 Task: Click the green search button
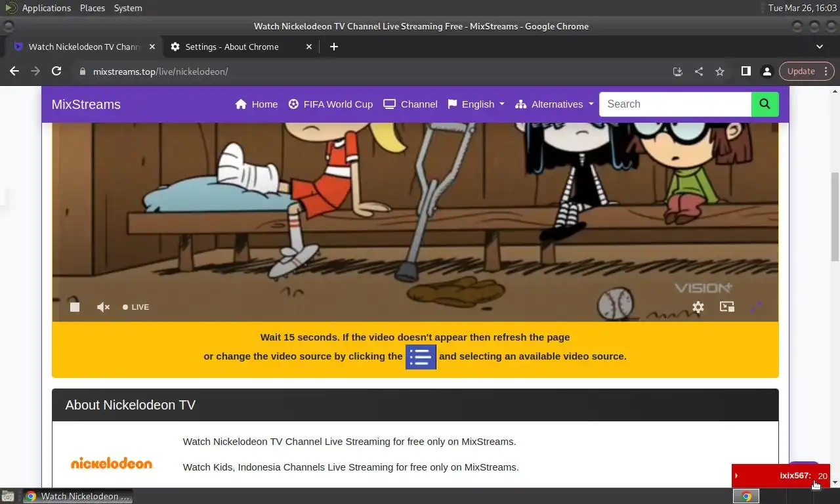click(765, 104)
